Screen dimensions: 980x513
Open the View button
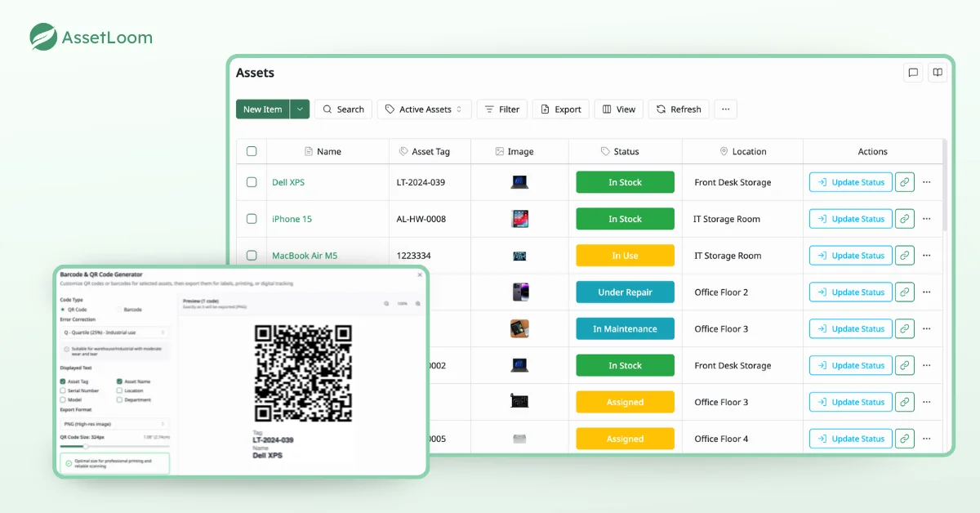(619, 109)
